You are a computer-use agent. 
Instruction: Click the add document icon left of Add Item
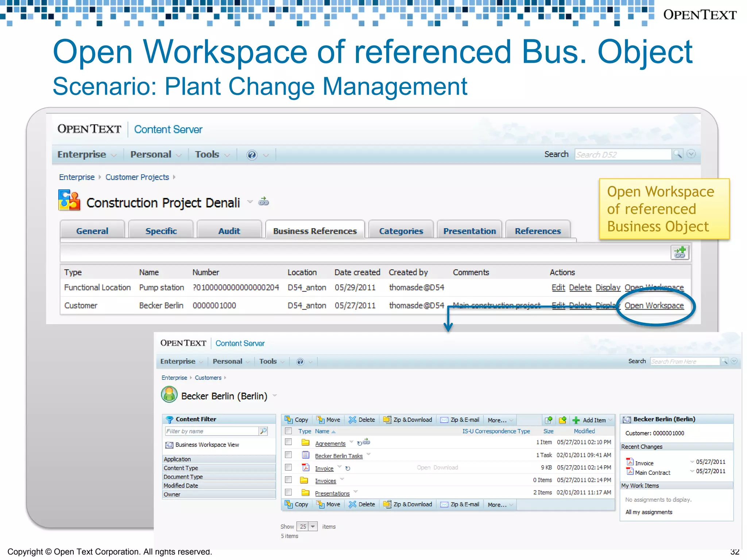click(548, 420)
